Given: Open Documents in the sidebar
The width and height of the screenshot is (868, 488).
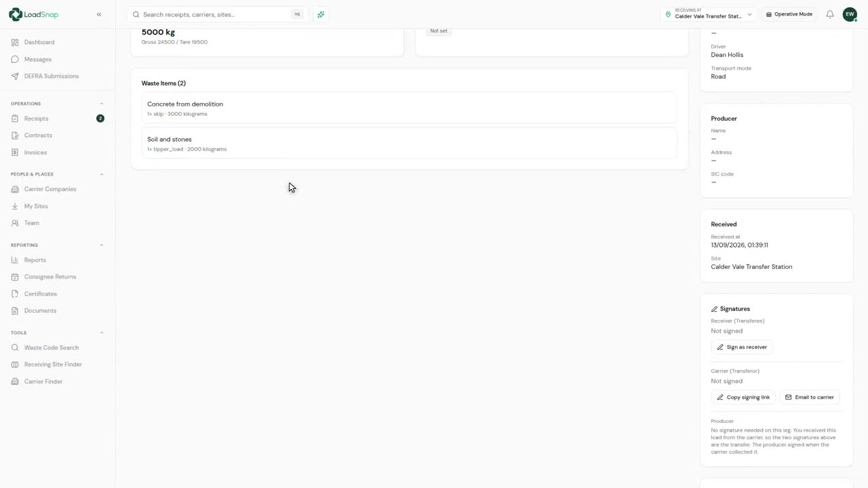Looking at the screenshot, I should point(40,310).
